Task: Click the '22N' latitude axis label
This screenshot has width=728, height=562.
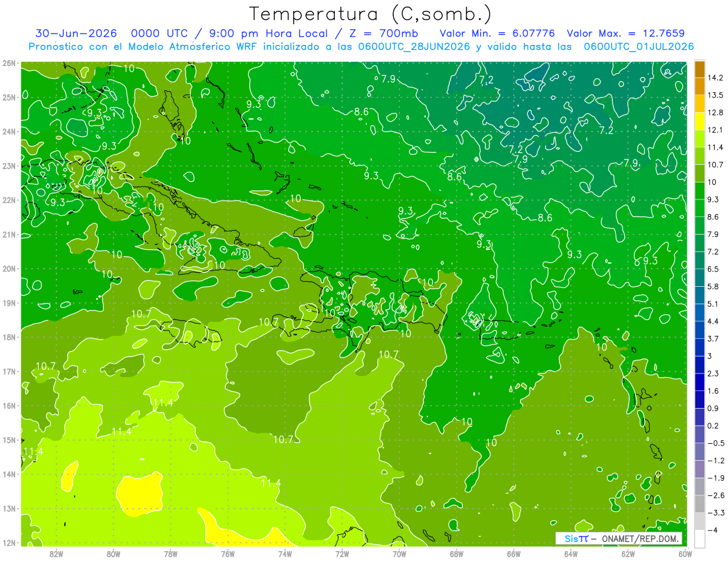Action: (8, 200)
